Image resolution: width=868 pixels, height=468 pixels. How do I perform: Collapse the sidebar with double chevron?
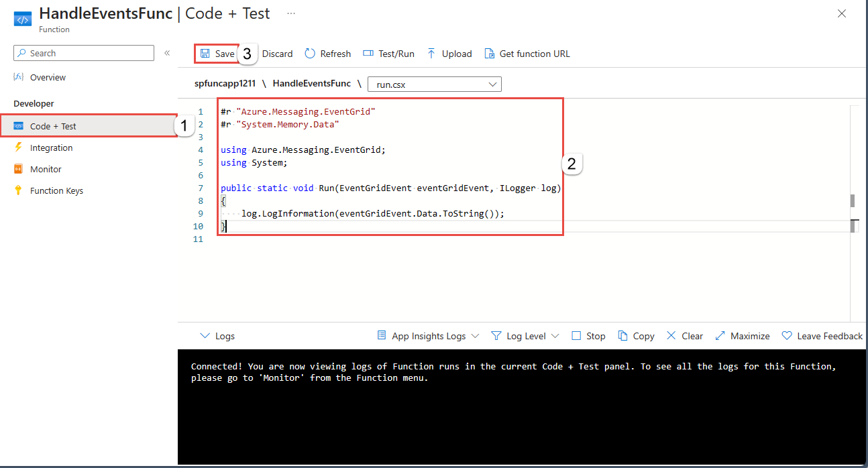pos(167,53)
